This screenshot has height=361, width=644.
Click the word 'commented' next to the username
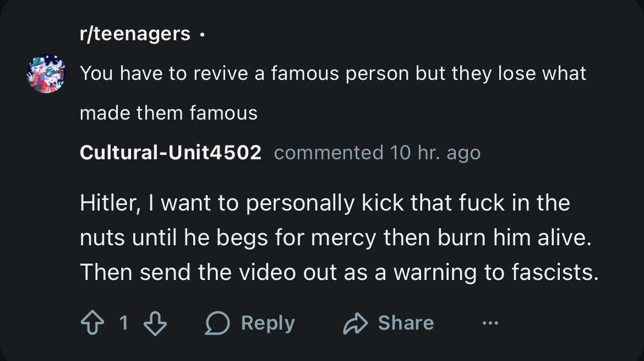[x=328, y=153]
